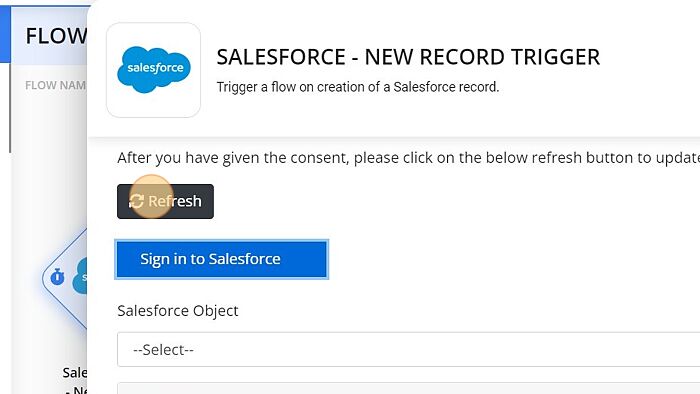Click the white rounded tile framing Salesforce logo
Viewport: 700px width, 394px height.
click(154, 70)
